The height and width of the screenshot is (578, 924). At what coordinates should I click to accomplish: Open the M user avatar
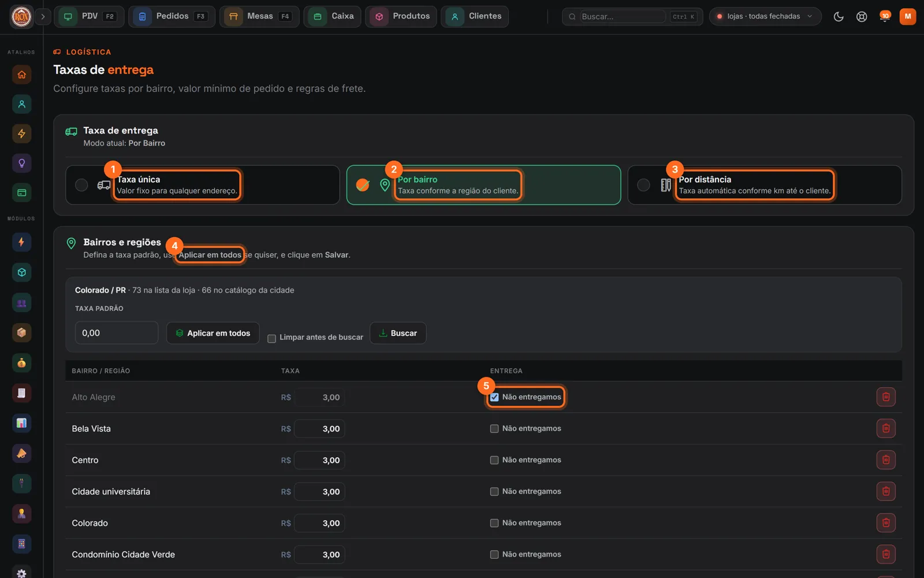point(908,16)
